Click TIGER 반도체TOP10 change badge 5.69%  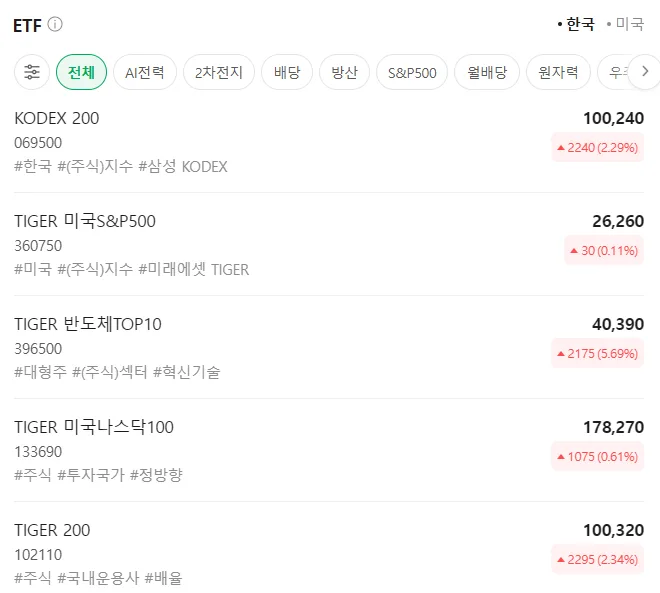(x=598, y=353)
